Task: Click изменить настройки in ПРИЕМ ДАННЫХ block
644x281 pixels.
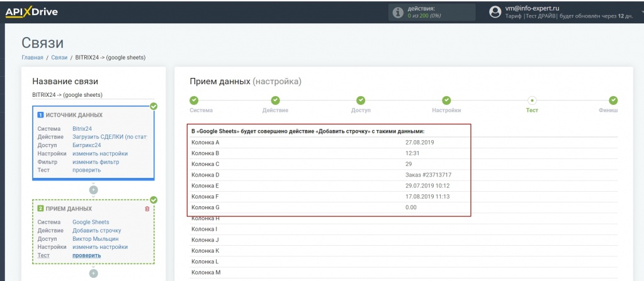Action: click(x=100, y=247)
